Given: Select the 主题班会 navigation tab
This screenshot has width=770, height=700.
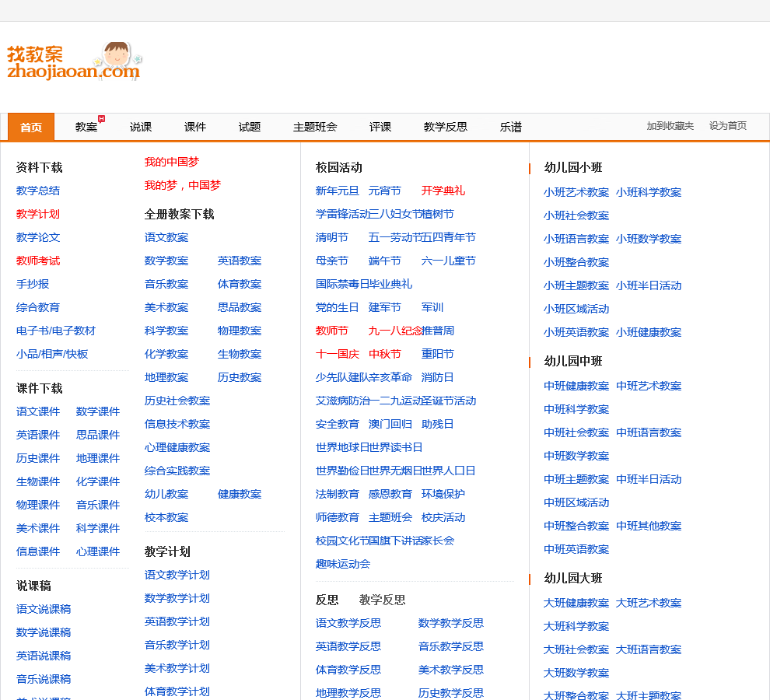Looking at the screenshot, I should (x=315, y=128).
